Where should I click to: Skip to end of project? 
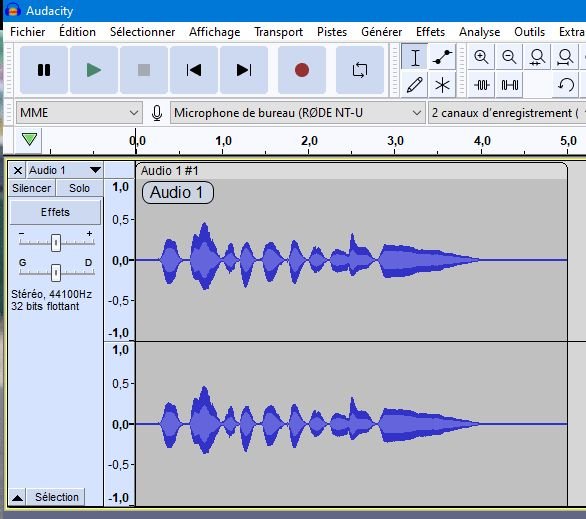[x=244, y=70]
